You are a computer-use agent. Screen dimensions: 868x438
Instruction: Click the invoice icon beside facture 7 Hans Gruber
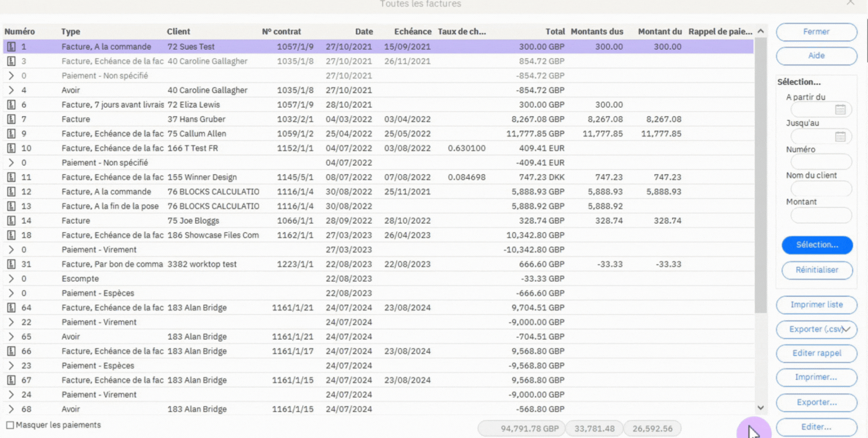click(12, 119)
